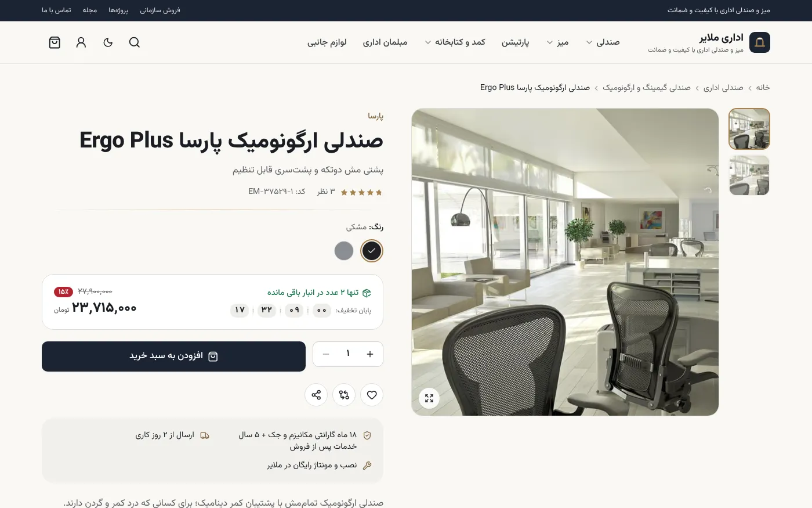Click the ۱۵٪ discount badge
The width and height of the screenshot is (812, 508).
(63, 291)
